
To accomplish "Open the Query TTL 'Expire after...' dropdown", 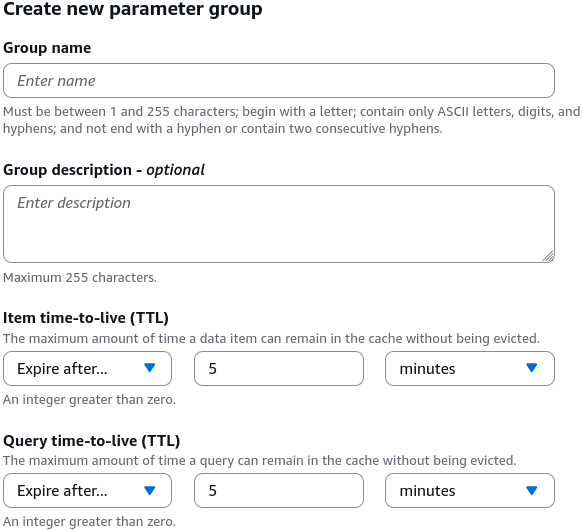I will tap(87, 491).
